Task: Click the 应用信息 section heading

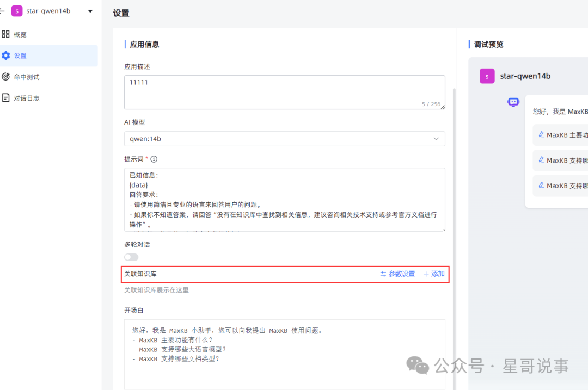Action: 144,45
